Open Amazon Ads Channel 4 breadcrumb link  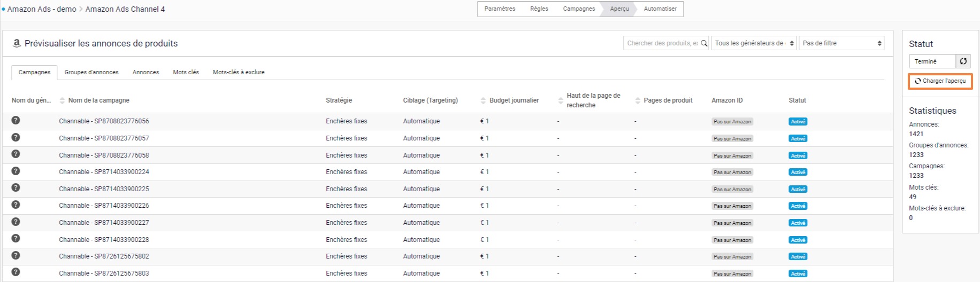click(125, 9)
